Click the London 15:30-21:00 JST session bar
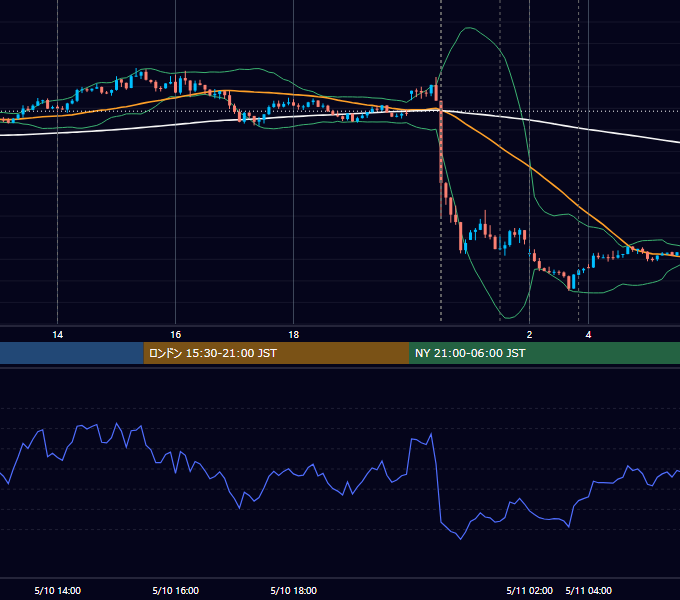Screen dimensions: 680x600 click(x=276, y=353)
